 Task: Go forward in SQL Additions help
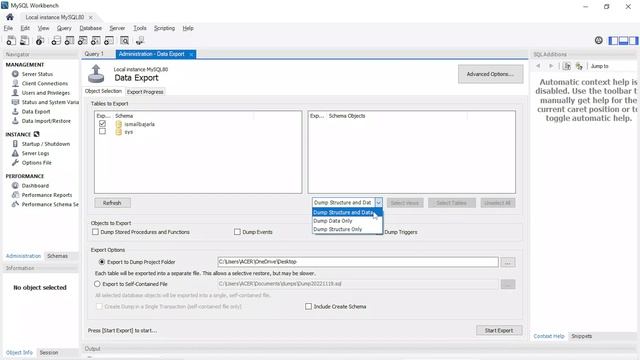(x=551, y=66)
